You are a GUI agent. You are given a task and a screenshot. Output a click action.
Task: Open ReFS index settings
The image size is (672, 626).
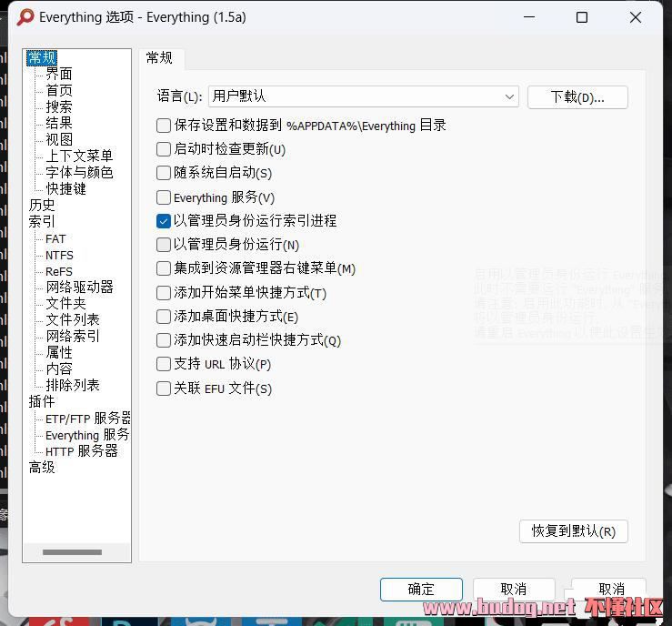coord(59,271)
